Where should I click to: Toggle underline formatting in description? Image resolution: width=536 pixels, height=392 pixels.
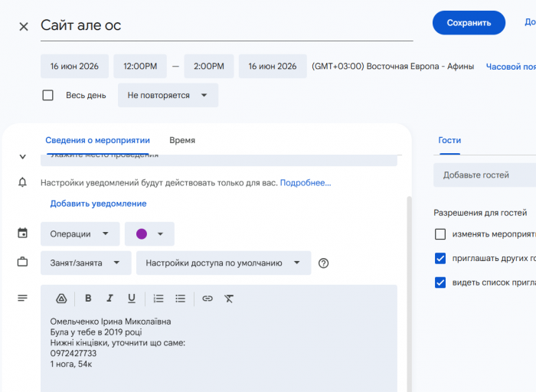pyautogui.click(x=131, y=299)
